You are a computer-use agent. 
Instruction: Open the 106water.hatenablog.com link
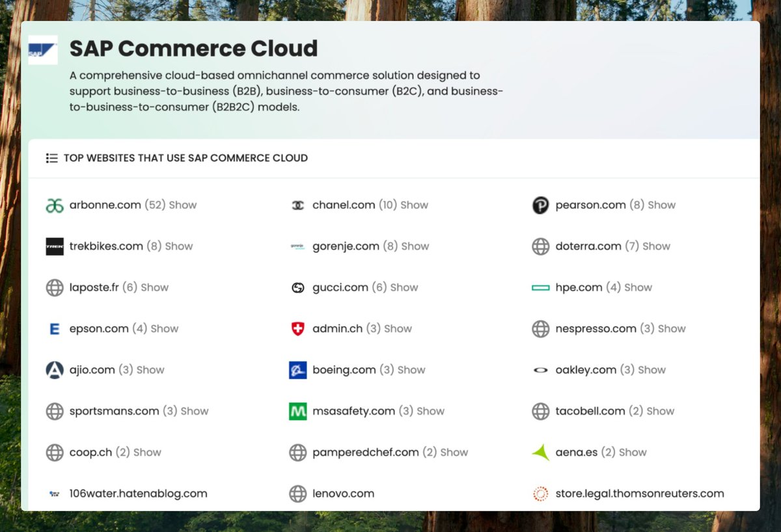tap(139, 494)
